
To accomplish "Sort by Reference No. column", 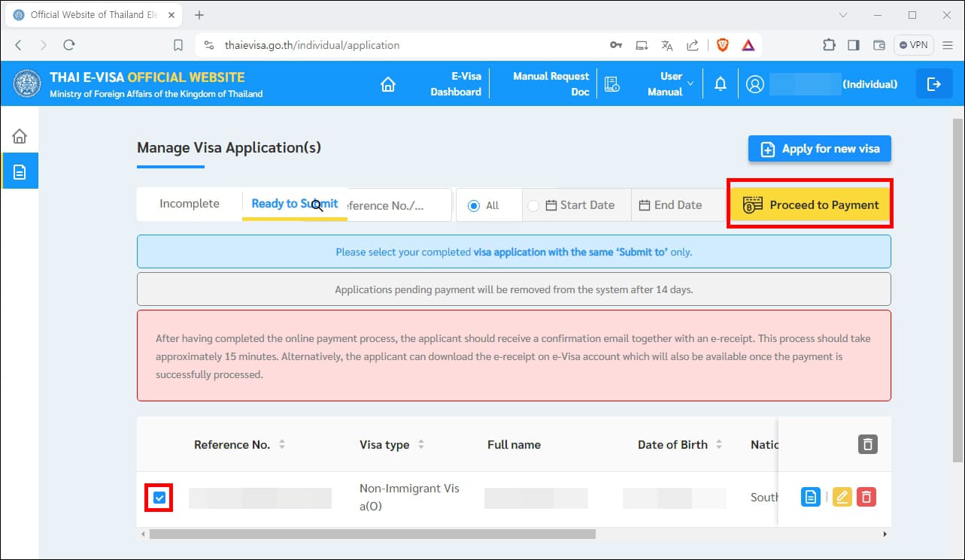I will click(282, 444).
